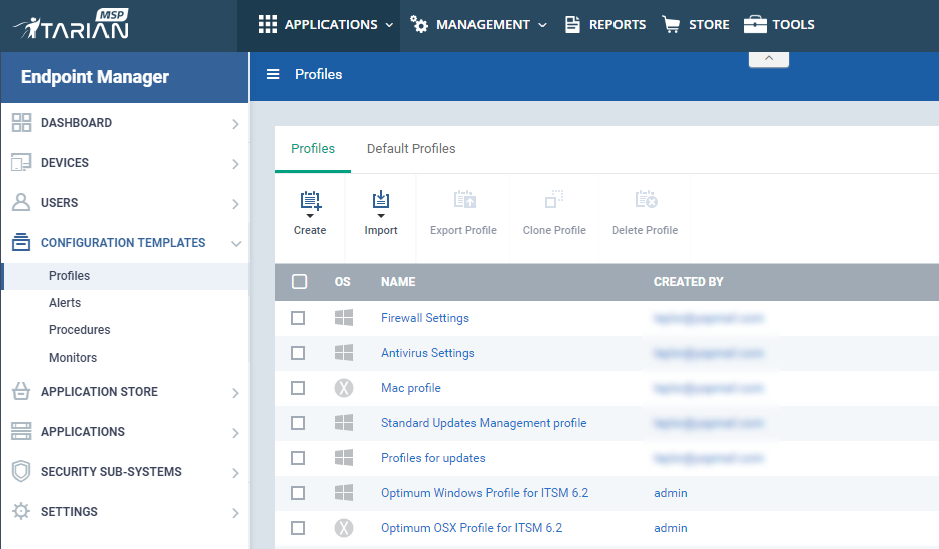Click the Create profile icon
The height and width of the screenshot is (549, 939).
pos(311,202)
